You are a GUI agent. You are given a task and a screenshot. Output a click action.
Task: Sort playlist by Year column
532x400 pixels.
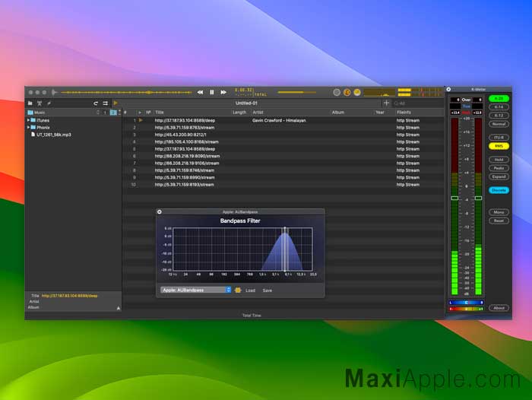click(x=380, y=113)
